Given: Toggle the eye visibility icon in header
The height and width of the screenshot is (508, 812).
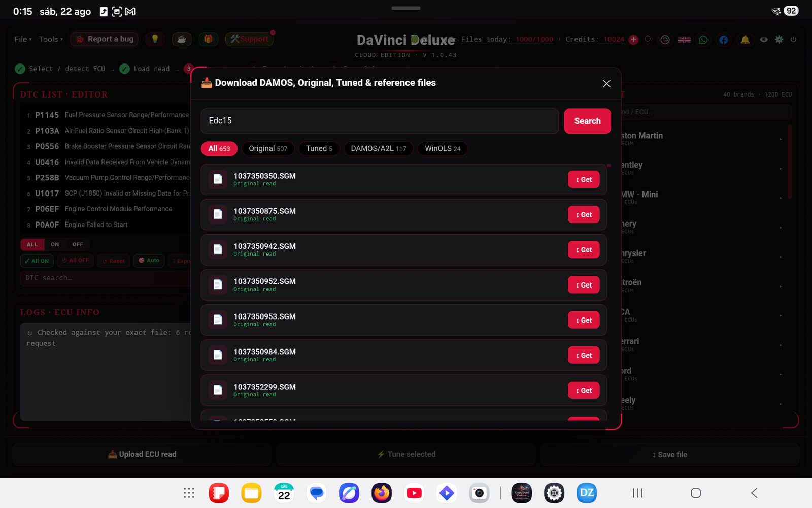Looking at the screenshot, I should coord(764,39).
